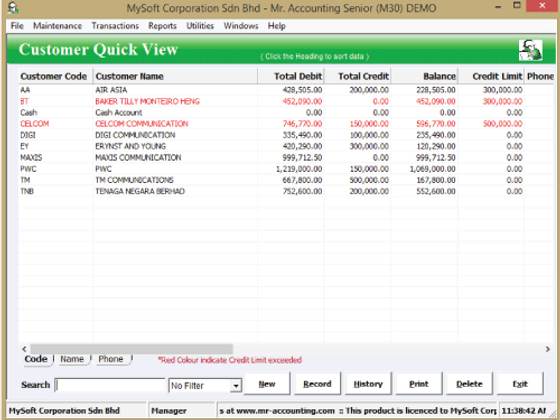Image resolution: width=560 pixels, height=420 pixels.
Task: Sort by Total Credit column heading
Action: [357, 76]
